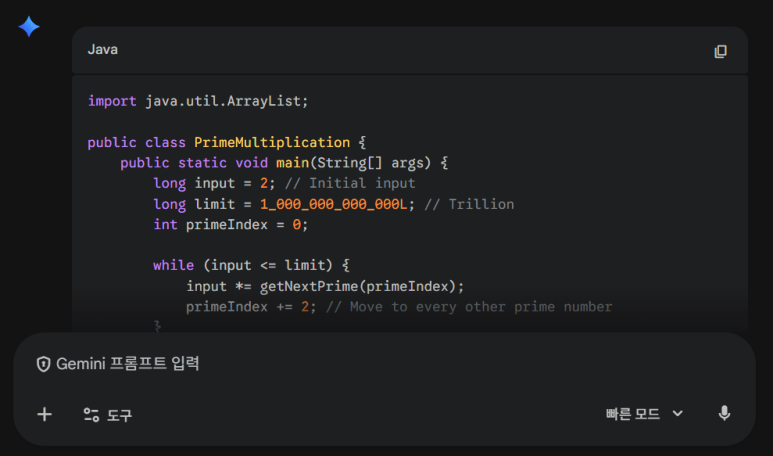Click the "primeIndex += 2" statement
The height and width of the screenshot is (456, 773).
pyautogui.click(x=250, y=306)
